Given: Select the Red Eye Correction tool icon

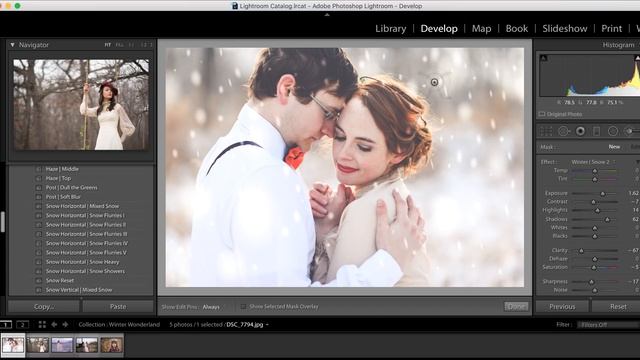Looking at the screenshot, I should [580, 131].
